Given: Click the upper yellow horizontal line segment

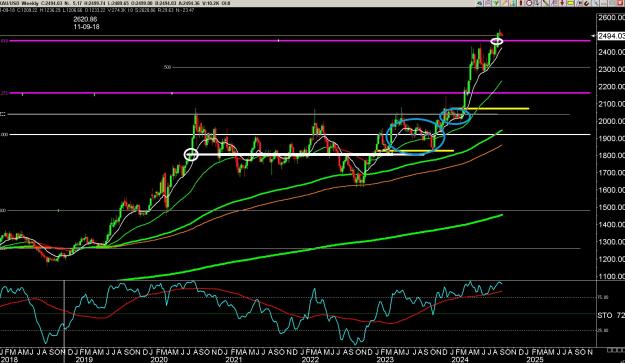Looking at the screenshot, I should [x=497, y=108].
